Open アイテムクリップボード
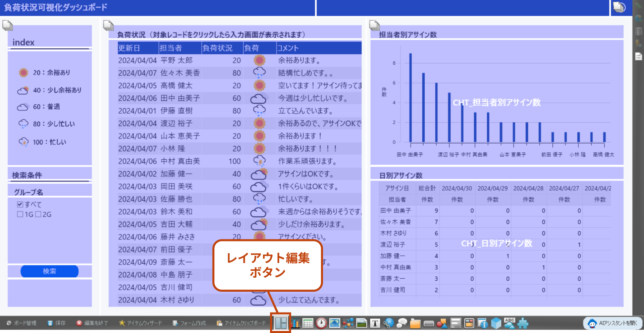Image resolution: width=644 pixels, height=333 pixels. [241, 323]
